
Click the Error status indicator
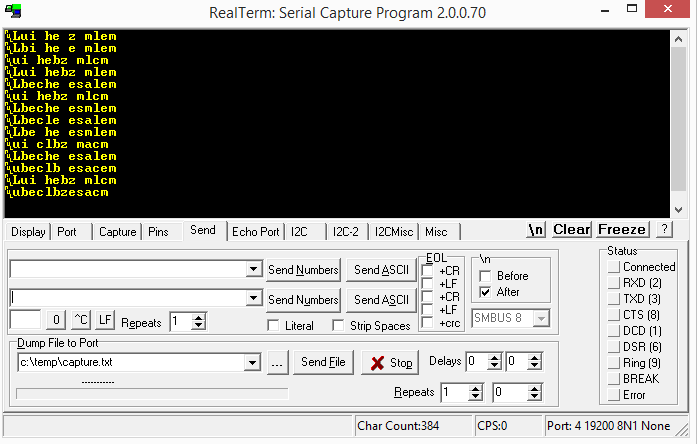pos(614,395)
